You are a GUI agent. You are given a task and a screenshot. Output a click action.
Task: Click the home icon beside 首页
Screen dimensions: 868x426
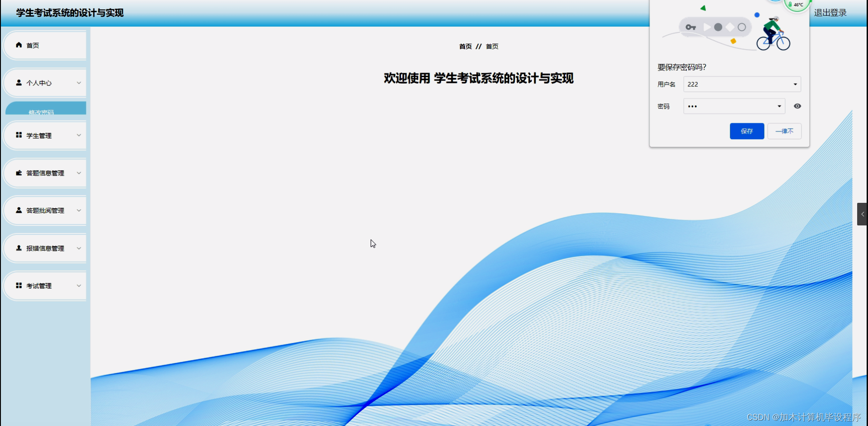(x=19, y=45)
